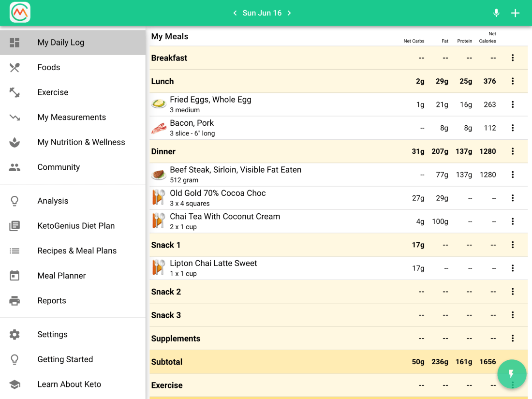This screenshot has width=532, height=399.
Task: Tap the green lightning quick-add button
Action: tap(512, 374)
